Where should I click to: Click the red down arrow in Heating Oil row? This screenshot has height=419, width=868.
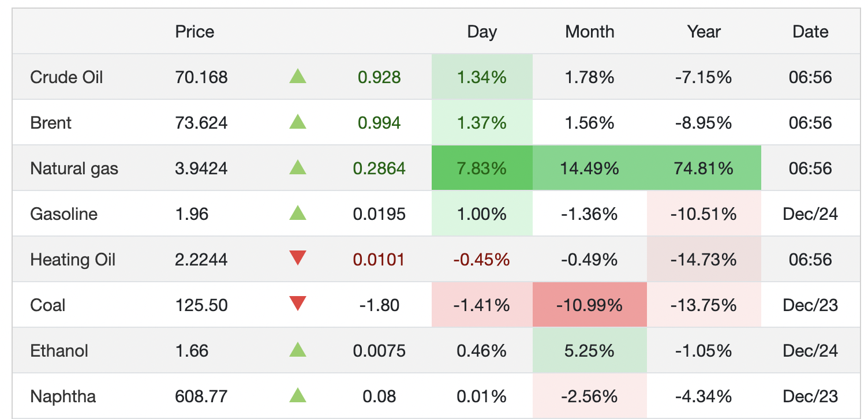pyautogui.click(x=298, y=259)
